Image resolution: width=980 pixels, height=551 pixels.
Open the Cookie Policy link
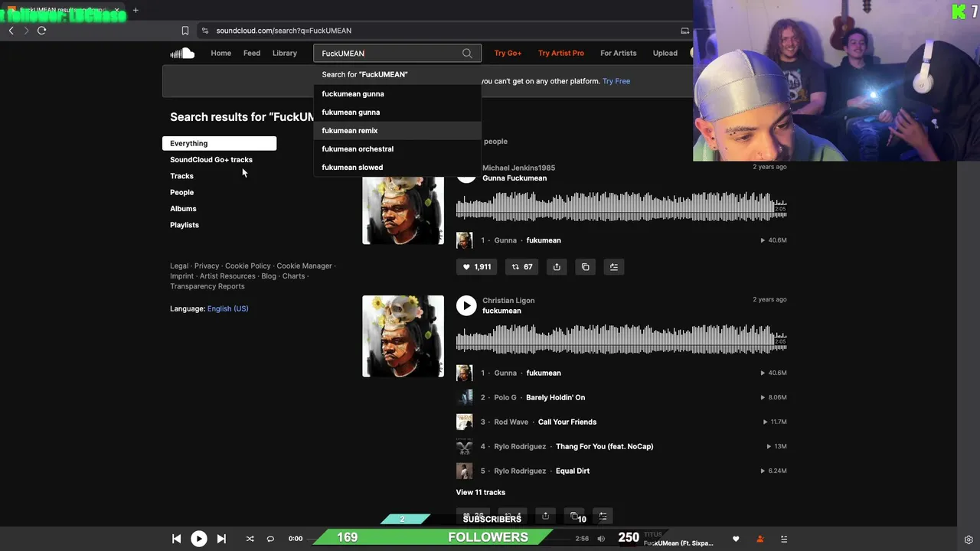(x=248, y=266)
